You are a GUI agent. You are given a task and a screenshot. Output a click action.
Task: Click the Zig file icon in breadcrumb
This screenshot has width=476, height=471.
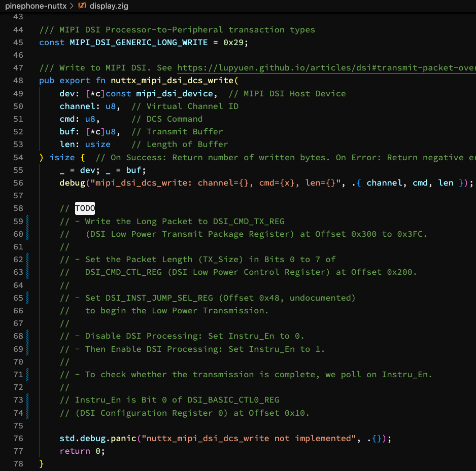click(x=82, y=6)
